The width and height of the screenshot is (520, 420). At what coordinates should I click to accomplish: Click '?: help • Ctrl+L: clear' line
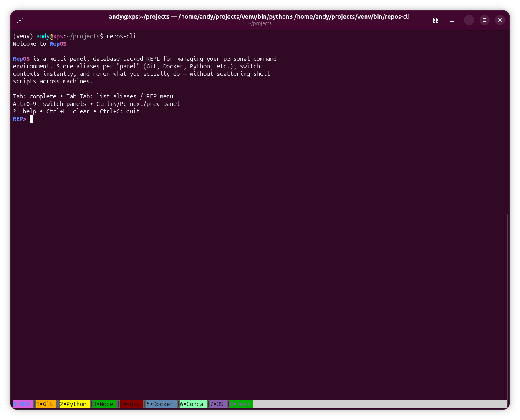76,111
